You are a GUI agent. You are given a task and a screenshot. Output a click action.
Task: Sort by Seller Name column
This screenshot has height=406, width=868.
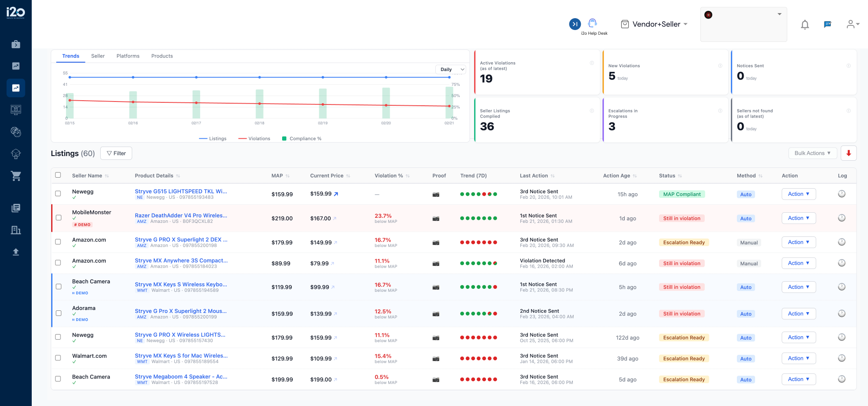pyautogui.click(x=90, y=176)
